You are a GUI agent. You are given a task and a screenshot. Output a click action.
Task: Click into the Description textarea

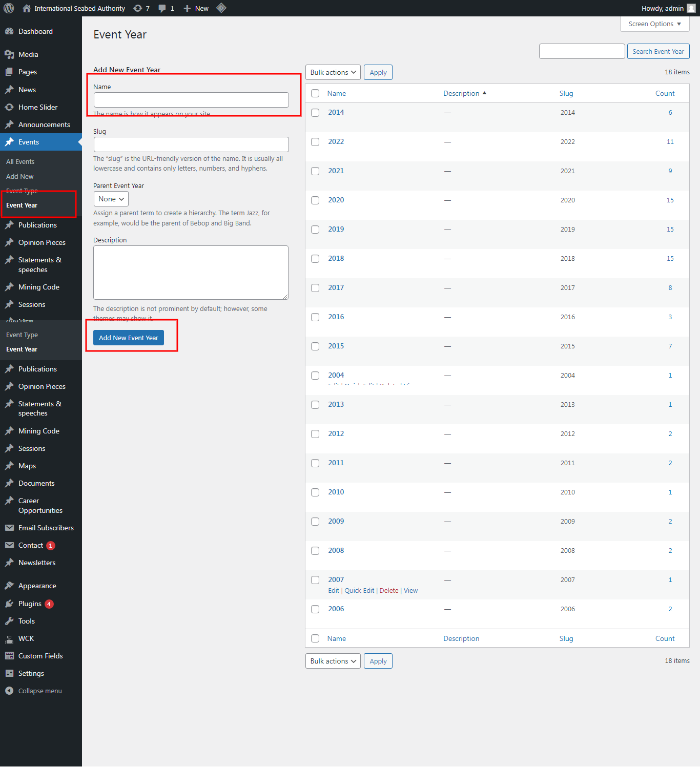pyautogui.click(x=191, y=273)
